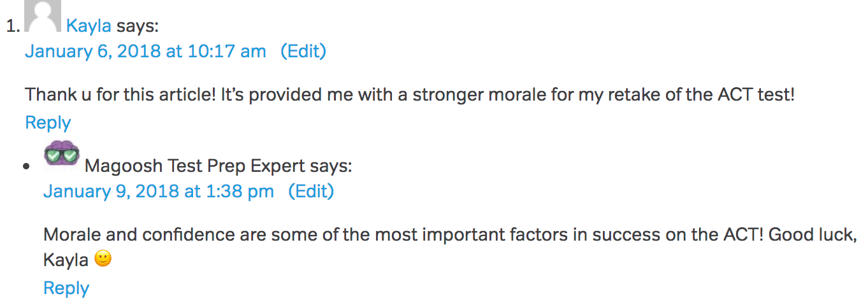Reply to the Magoosh Test Prep Expert comment
Image resolution: width=868 pixels, height=303 pixels.
(66, 288)
